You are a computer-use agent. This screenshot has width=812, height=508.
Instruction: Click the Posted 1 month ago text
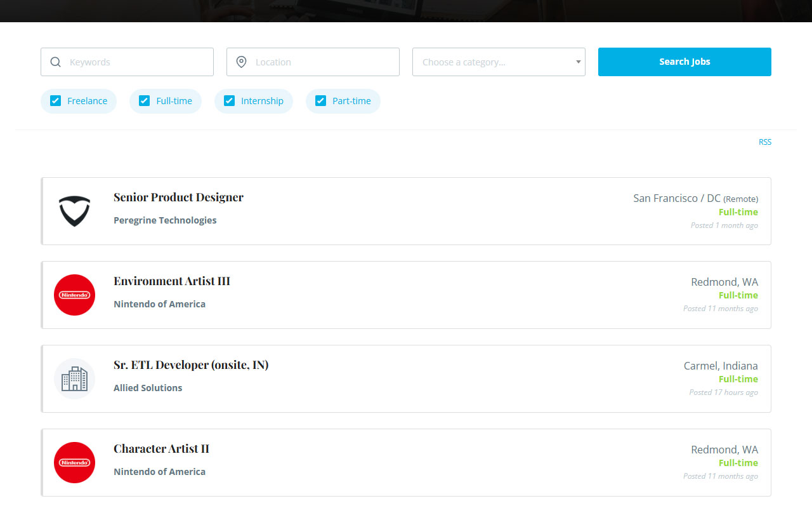click(x=724, y=225)
